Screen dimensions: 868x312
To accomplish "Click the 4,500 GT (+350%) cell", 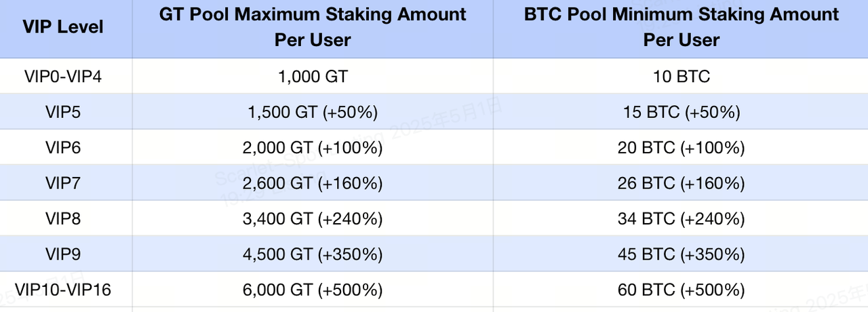I will pos(313,254).
